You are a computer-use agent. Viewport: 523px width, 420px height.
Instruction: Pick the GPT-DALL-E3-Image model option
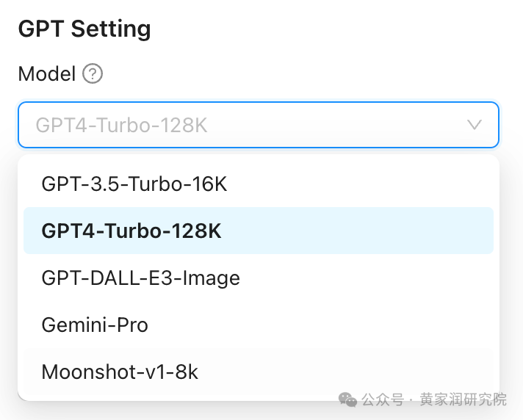pos(141,278)
